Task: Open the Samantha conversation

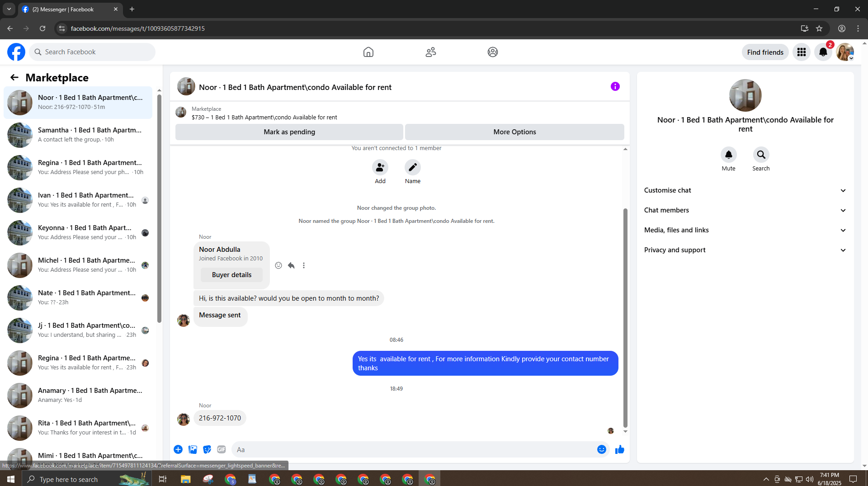Action: pos(78,135)
